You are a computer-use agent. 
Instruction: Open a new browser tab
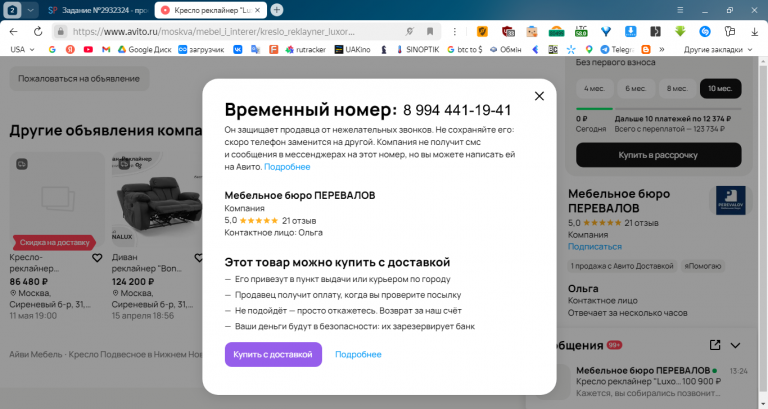point(277,10)
